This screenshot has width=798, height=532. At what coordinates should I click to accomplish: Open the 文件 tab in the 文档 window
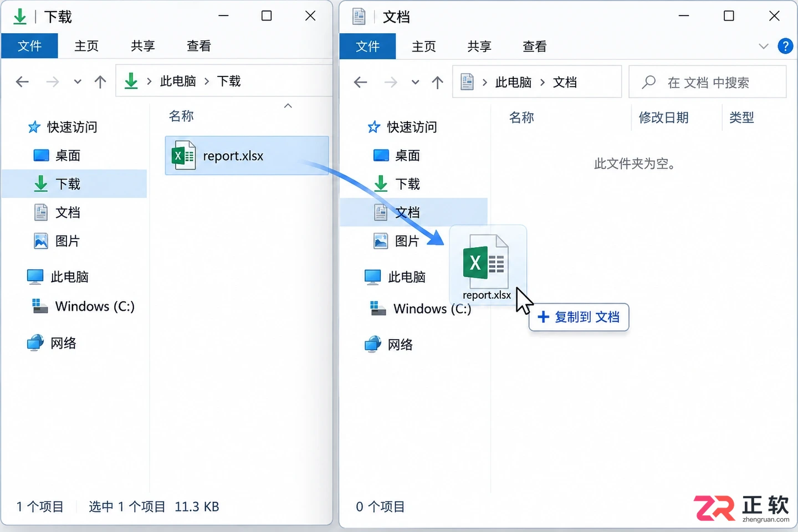pos(368,46)
